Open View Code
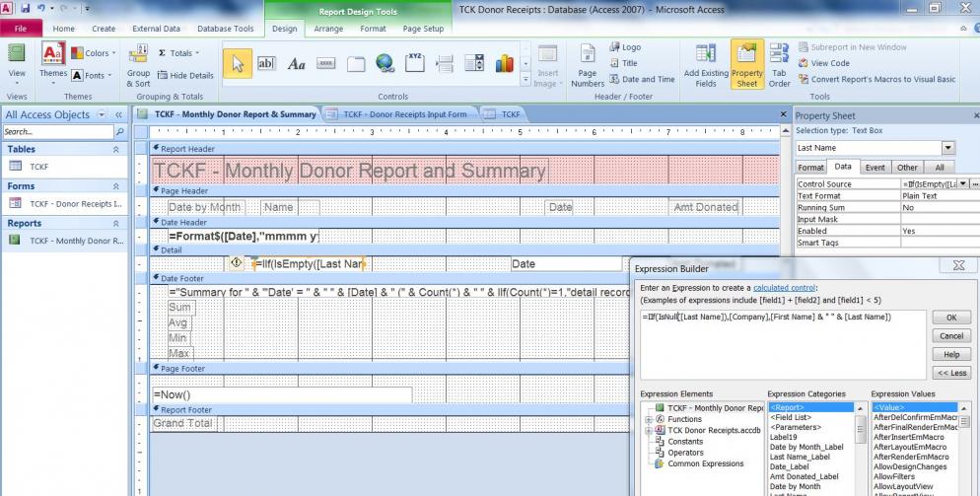The image size is (980, 496). (824, 63)
